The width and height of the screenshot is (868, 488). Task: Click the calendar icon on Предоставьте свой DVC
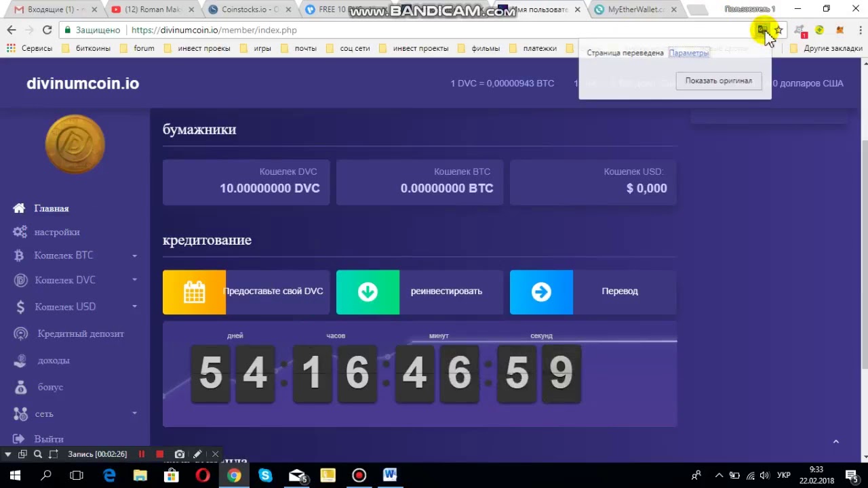[x=194, y=292]
